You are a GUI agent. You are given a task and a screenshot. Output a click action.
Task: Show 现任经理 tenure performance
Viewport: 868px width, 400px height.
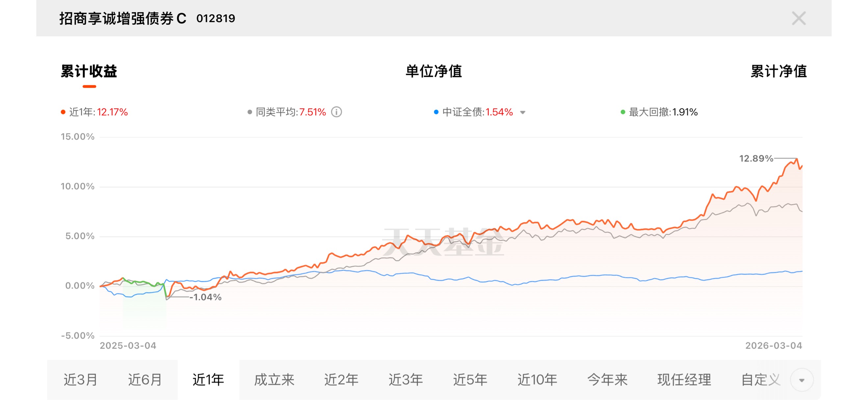click(x=684, y=380)
